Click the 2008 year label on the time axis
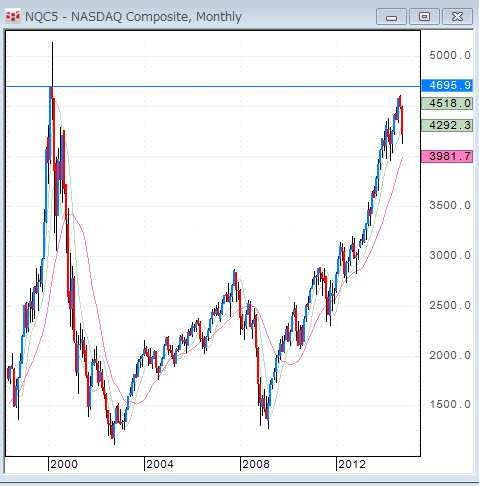This screenshot has width=479, height=486. tap(256, 464)
